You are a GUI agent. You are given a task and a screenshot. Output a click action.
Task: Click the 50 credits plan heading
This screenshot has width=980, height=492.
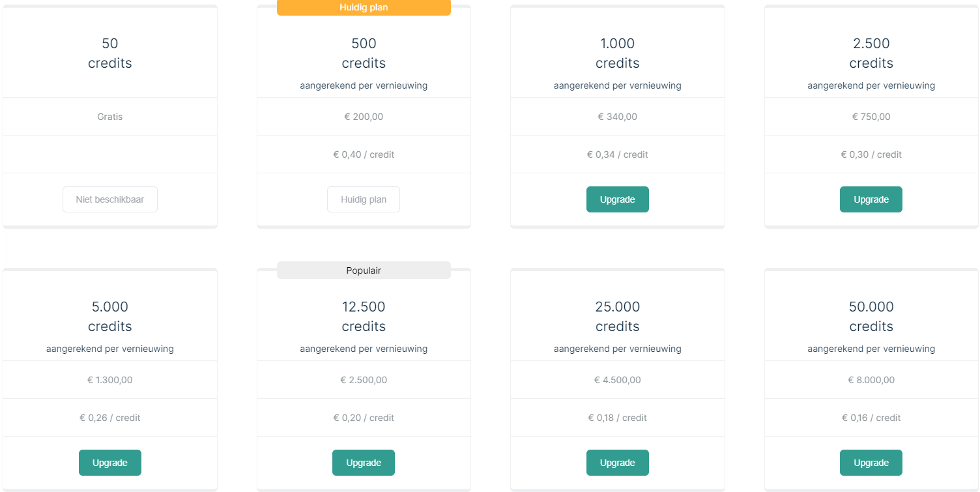point(109,53)
